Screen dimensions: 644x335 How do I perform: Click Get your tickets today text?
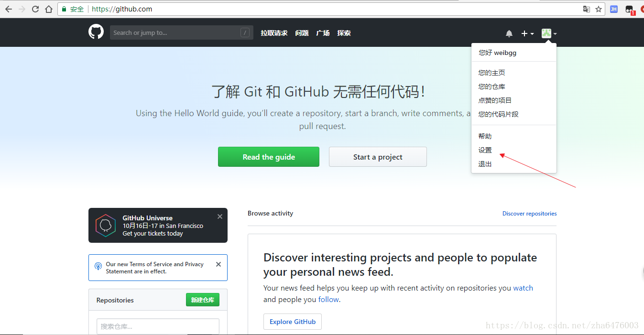(x=153, y=234)
